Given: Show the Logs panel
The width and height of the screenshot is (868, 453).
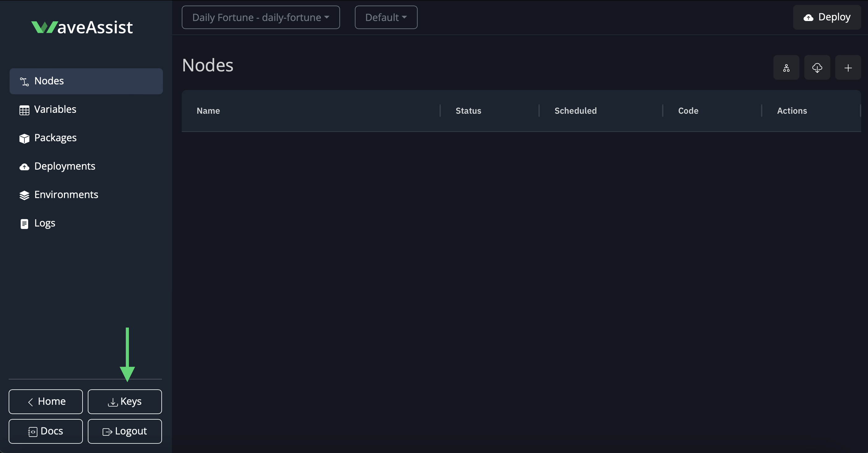Looking at the screenshot, I should tap(45, 223).
